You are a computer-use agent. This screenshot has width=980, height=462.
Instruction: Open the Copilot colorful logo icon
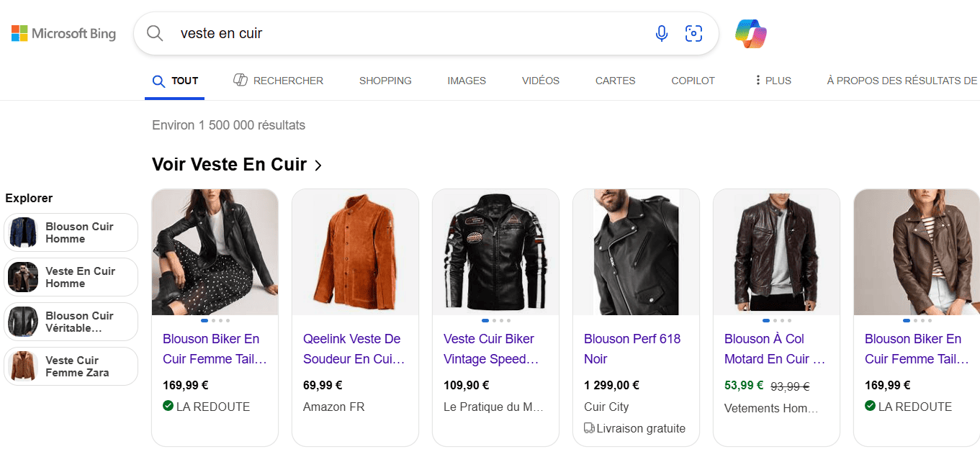pos(750,33)
